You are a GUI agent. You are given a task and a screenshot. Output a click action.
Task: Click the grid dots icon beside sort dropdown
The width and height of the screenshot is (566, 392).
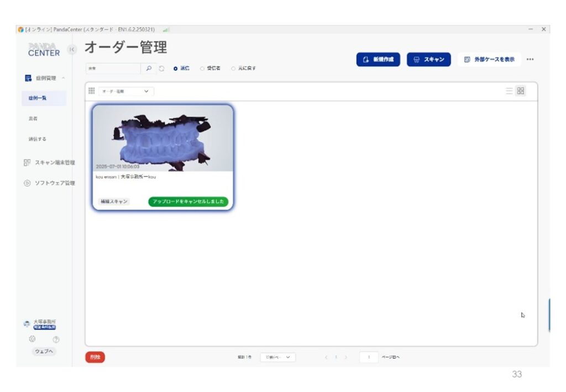pos(92,91)
